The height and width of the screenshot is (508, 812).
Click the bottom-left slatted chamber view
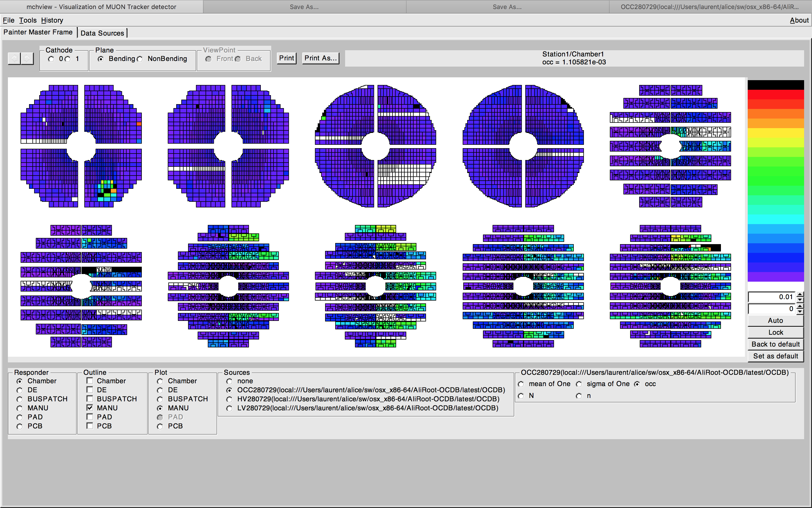tap(81, 286)
